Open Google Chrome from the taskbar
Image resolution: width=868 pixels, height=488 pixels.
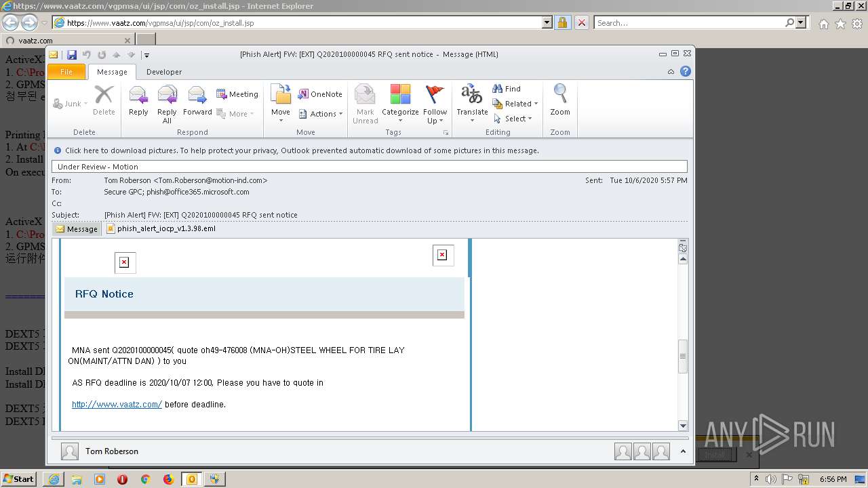pos(145,479)
